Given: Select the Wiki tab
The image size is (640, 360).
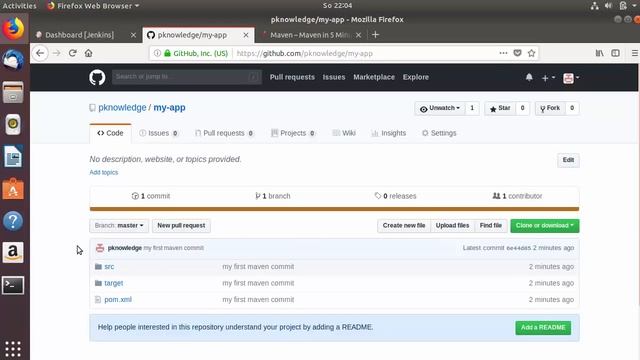Looking at the screenshot, I should [344, 133].
